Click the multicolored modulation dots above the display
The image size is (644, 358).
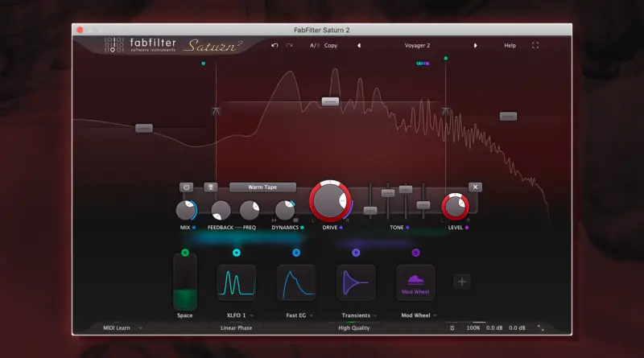pyautogui.click(x=423, y=64)
